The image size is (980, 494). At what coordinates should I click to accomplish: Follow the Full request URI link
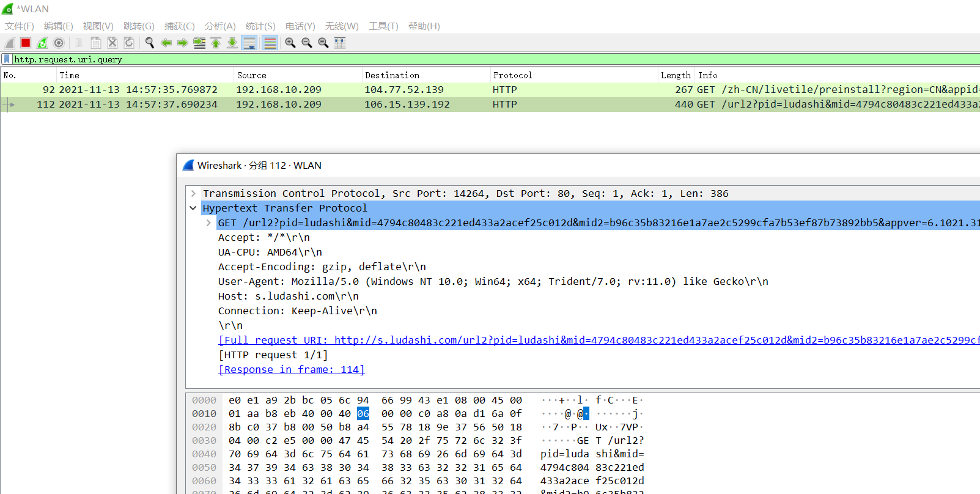pos(599,340)
